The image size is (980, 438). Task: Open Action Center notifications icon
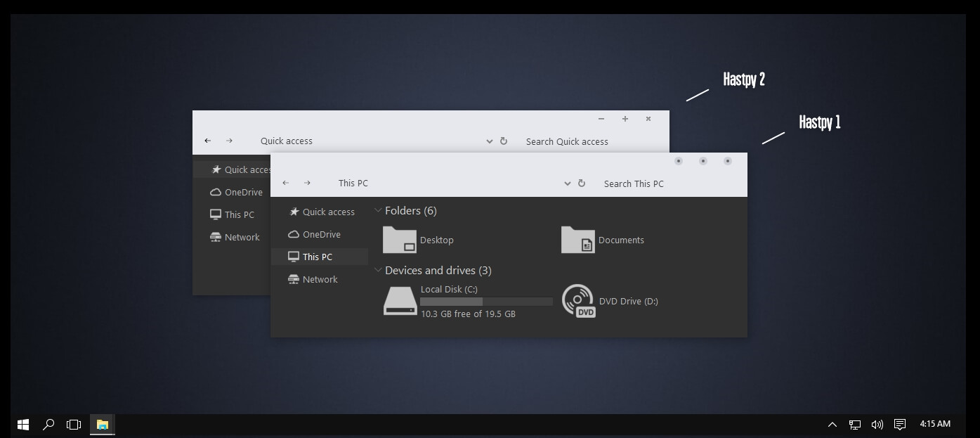[900, 425]
